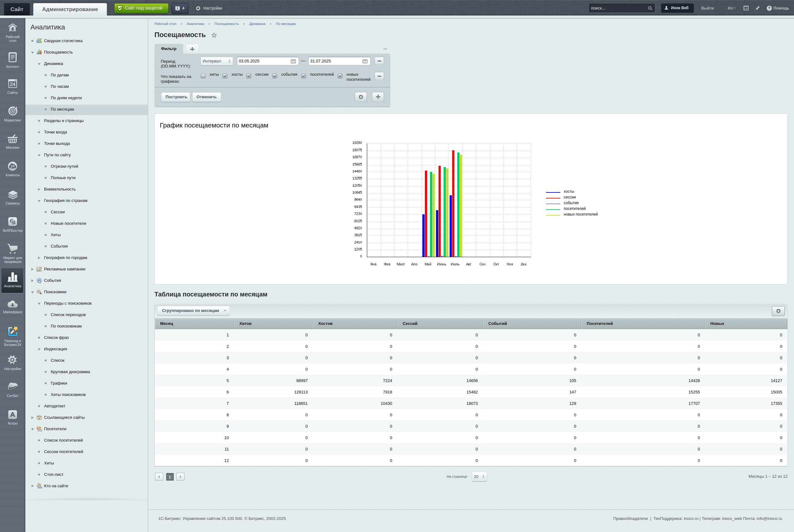Click the Построить button

tap(176, 97)
